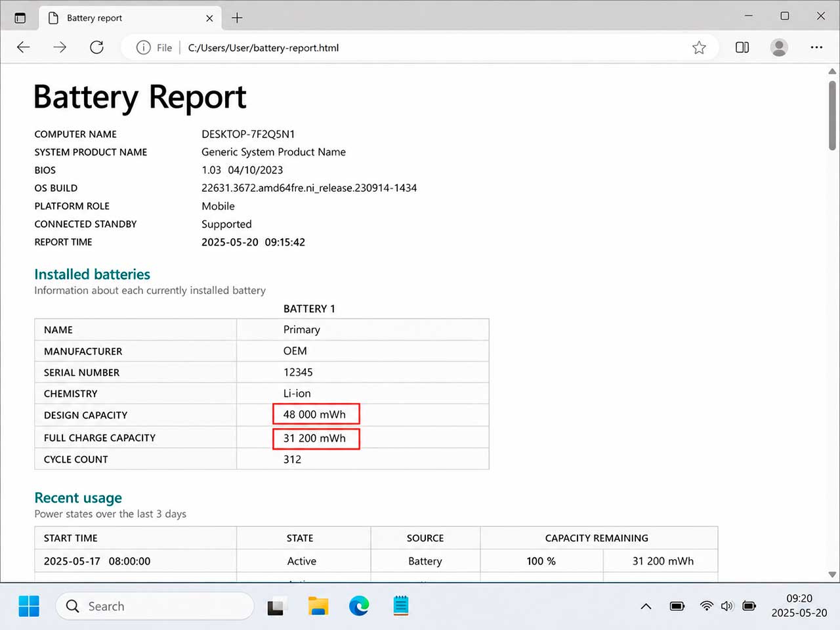Open the Notepad taskbar icon
Screen dimensions: 840x630
[x=401, y=606]
